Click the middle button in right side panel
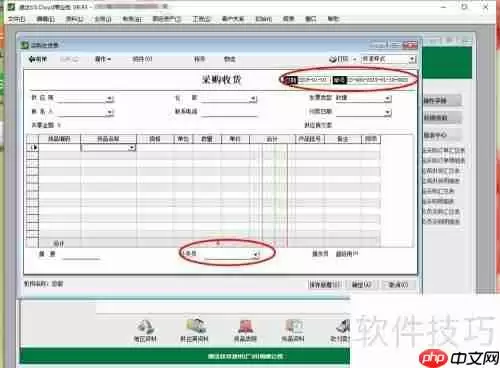Viewport: 500px width, 368px height. (442, 118)
